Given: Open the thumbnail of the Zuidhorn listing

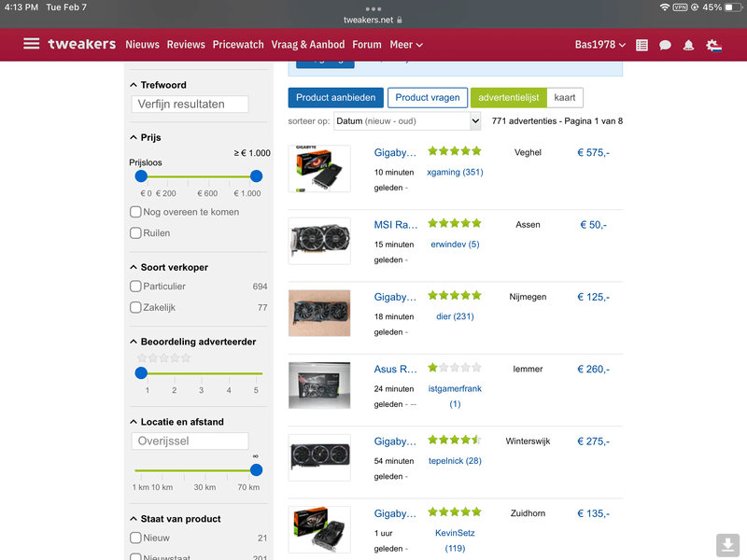Looking at the screenshot, I should (319, 529).
